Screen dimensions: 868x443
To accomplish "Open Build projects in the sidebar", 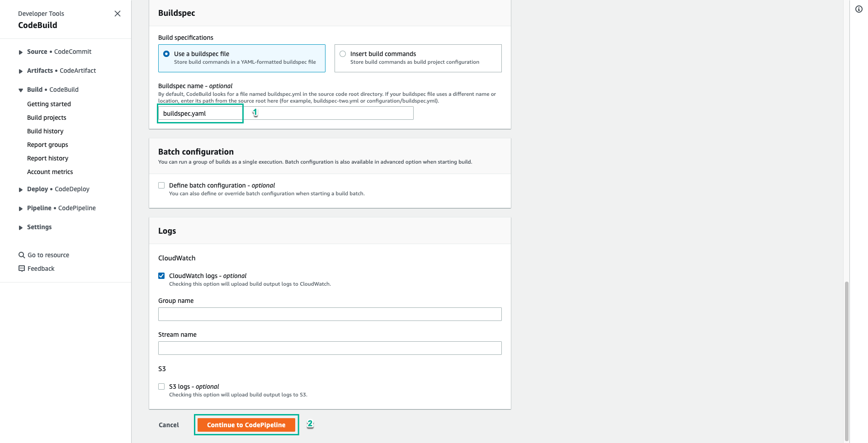I will (x=47, y=118).
